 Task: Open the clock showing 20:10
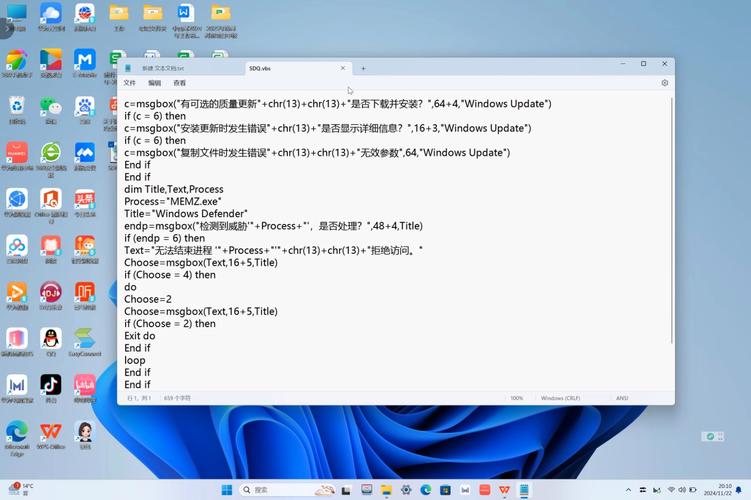[x=717, y=489]
